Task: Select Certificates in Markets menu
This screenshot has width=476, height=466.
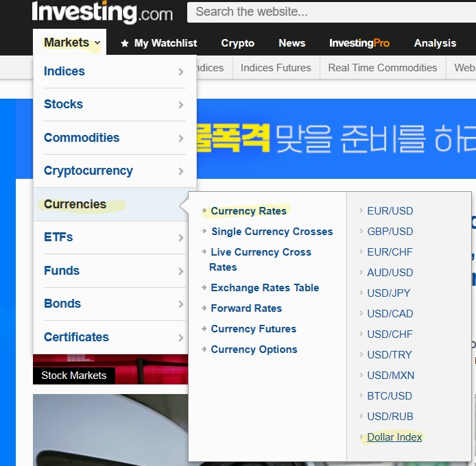Action: (x=76, y=336)
